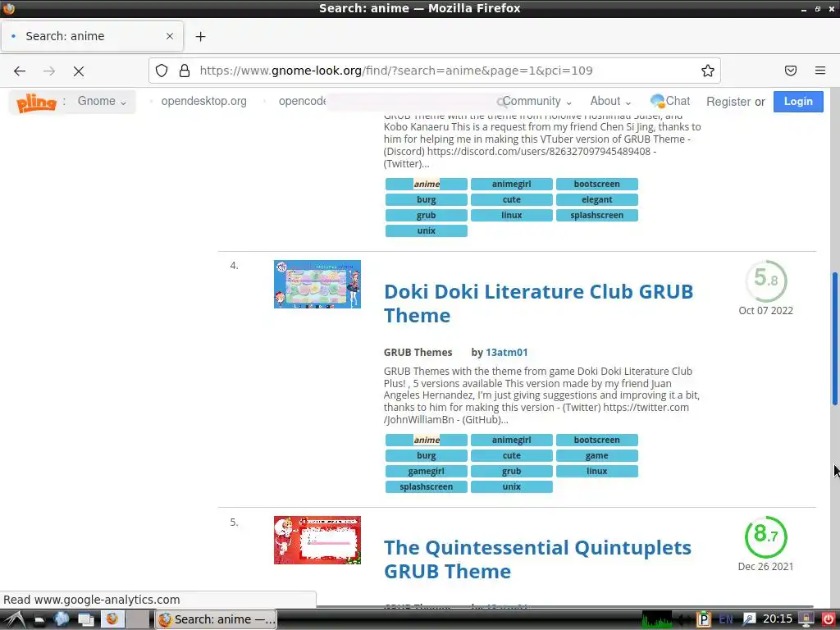Image resolution: width=840 pixels, height=630 pixels.
Task: Open The Quintessential Quintuplets GRUB Theme
Action: coord(537,559)
